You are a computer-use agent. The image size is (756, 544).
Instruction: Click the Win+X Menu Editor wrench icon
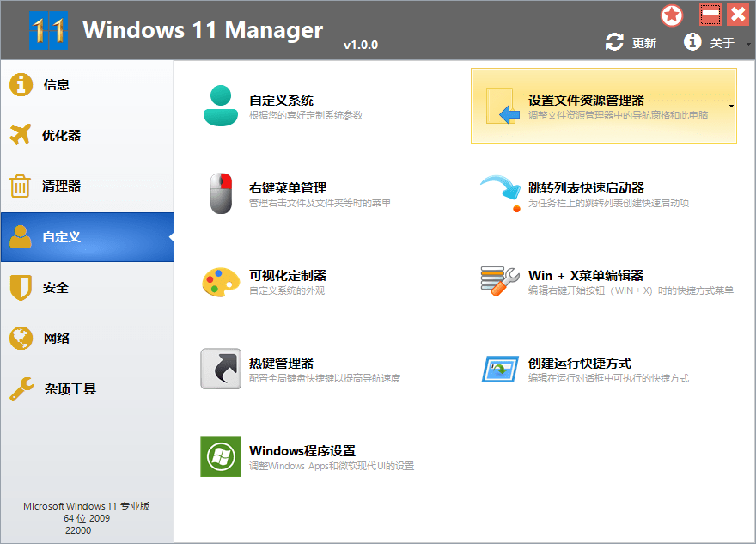click(x=503, y=279)
